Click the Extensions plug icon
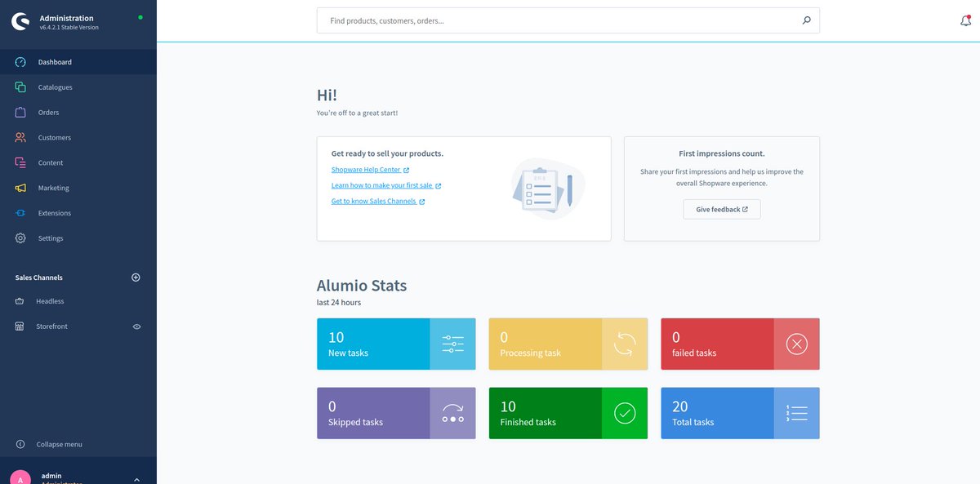 coord(20,213)
